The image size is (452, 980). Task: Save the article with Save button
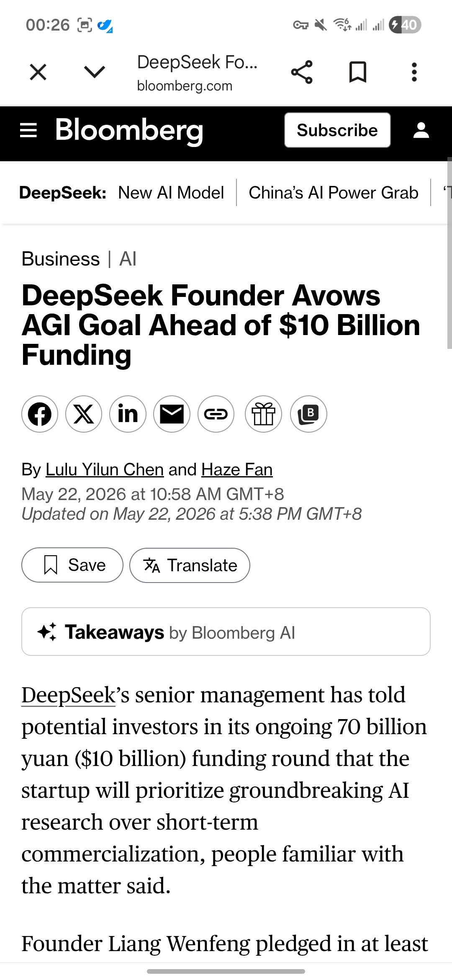(72, 565)
